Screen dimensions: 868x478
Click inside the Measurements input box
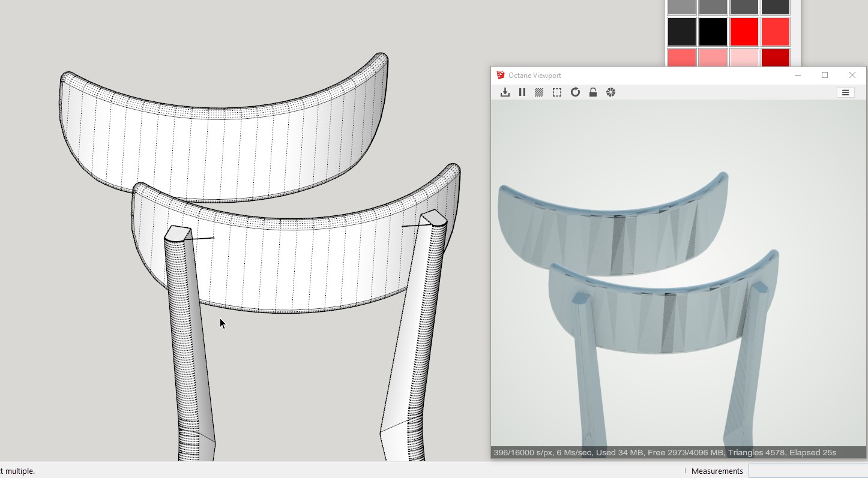[807, 471]
